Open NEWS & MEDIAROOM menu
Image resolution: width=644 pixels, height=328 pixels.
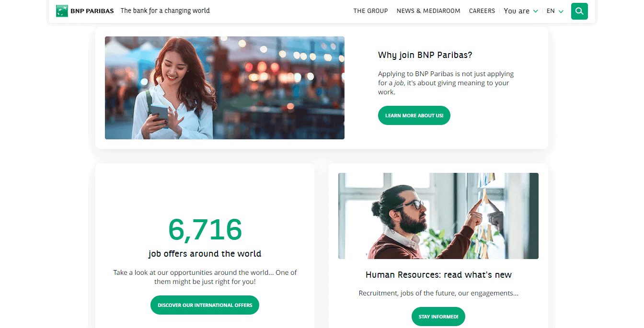428,11
